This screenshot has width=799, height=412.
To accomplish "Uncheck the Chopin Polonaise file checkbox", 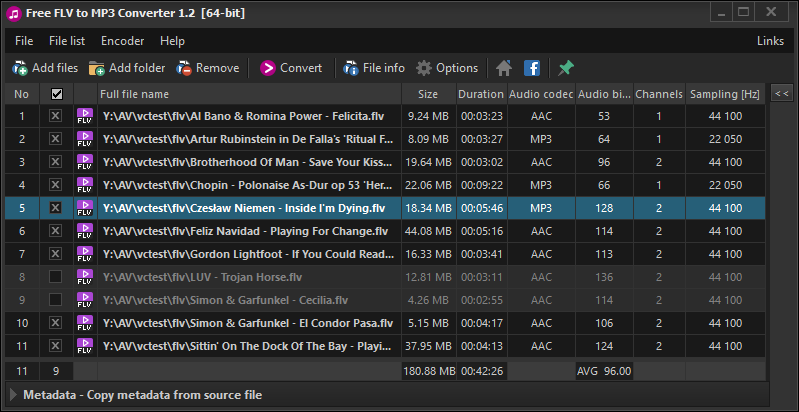I will pyautogui.click(x=56, y=185).
